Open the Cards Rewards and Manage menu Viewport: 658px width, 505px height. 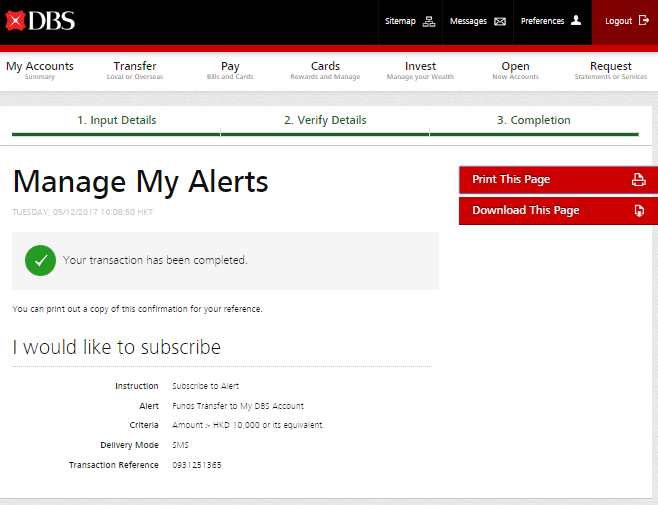click(325, 70)
